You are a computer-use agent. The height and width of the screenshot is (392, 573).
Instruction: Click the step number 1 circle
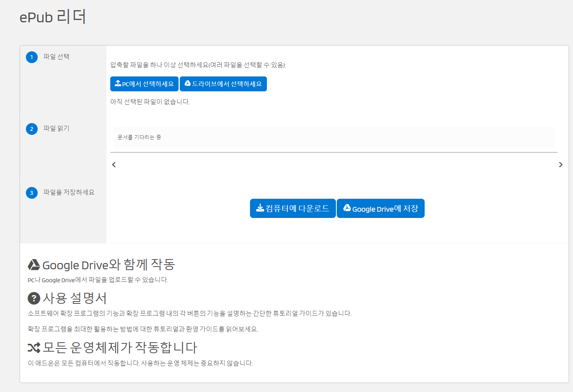[x=32, y=57]
